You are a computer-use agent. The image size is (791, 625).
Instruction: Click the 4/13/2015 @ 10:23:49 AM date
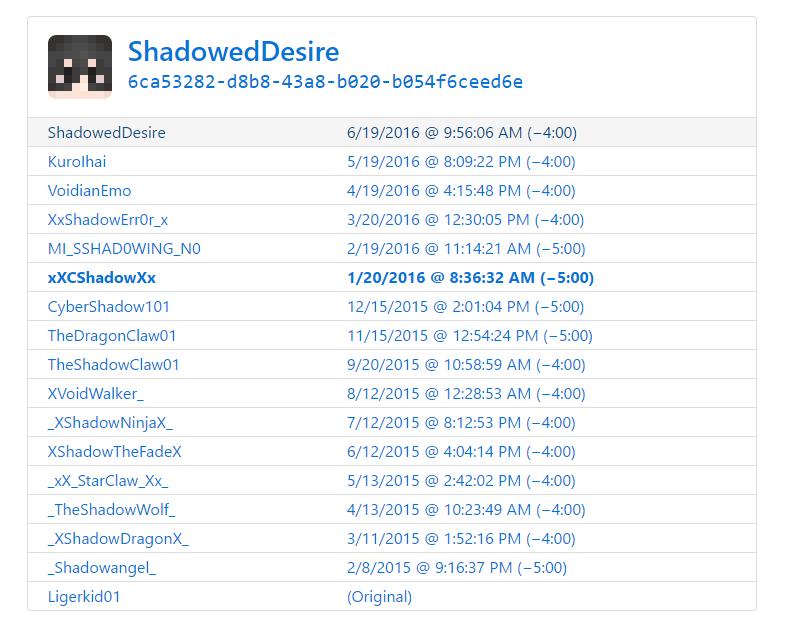(x=466, y=510)
